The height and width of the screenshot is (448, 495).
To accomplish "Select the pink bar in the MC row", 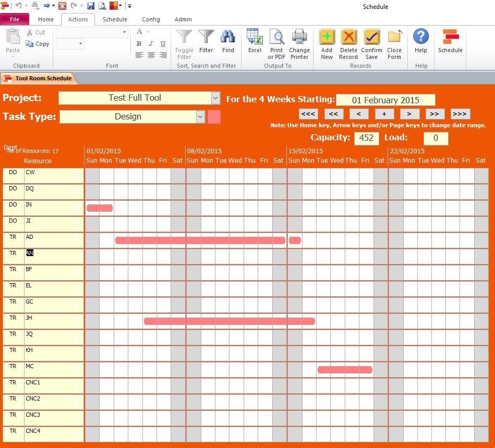I will tap(345, 370).
